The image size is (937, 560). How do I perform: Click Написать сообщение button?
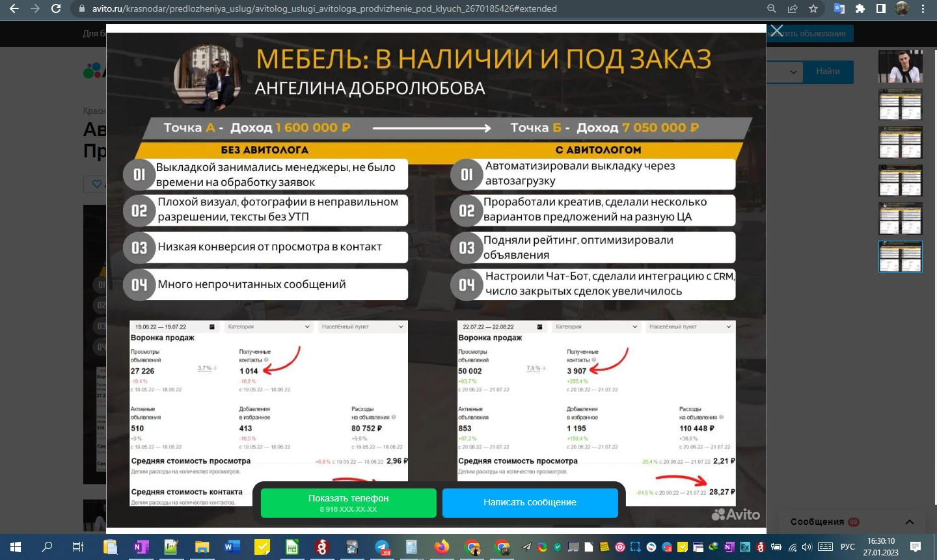530,503
